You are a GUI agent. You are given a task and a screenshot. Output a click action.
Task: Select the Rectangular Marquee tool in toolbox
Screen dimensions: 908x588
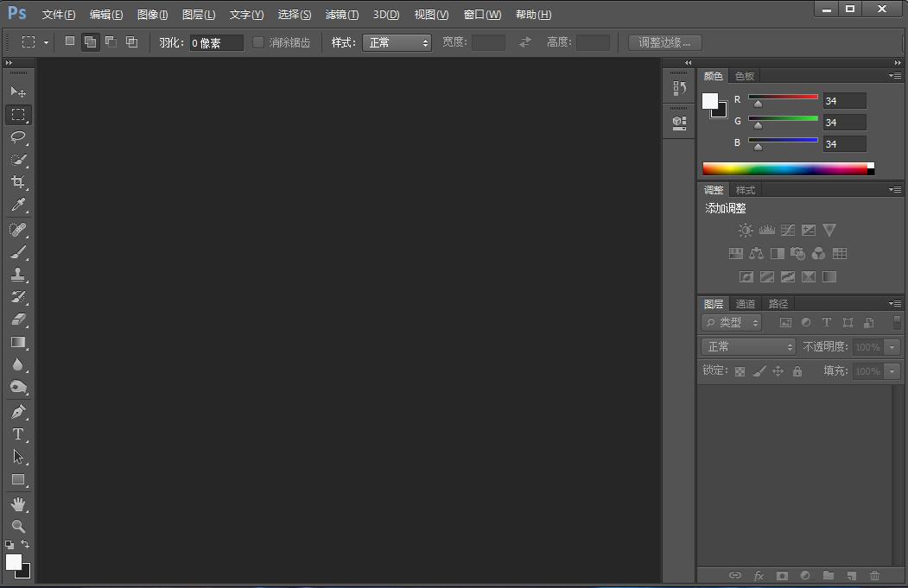[18, 114]
